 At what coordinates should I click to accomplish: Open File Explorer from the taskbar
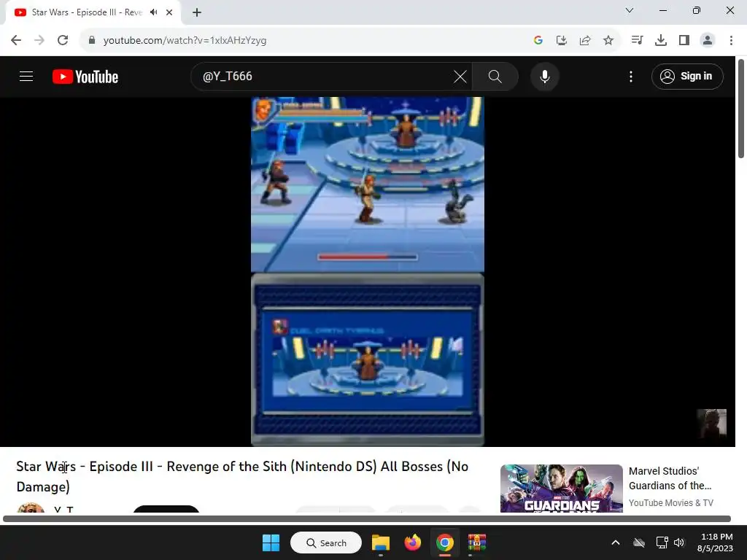(x=381, y=542)
